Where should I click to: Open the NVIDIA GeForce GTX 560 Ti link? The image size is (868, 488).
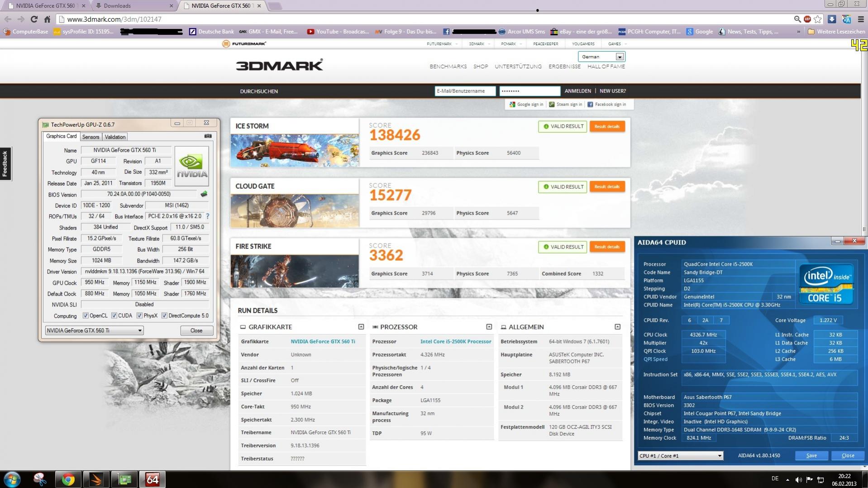tap(323, 341)
